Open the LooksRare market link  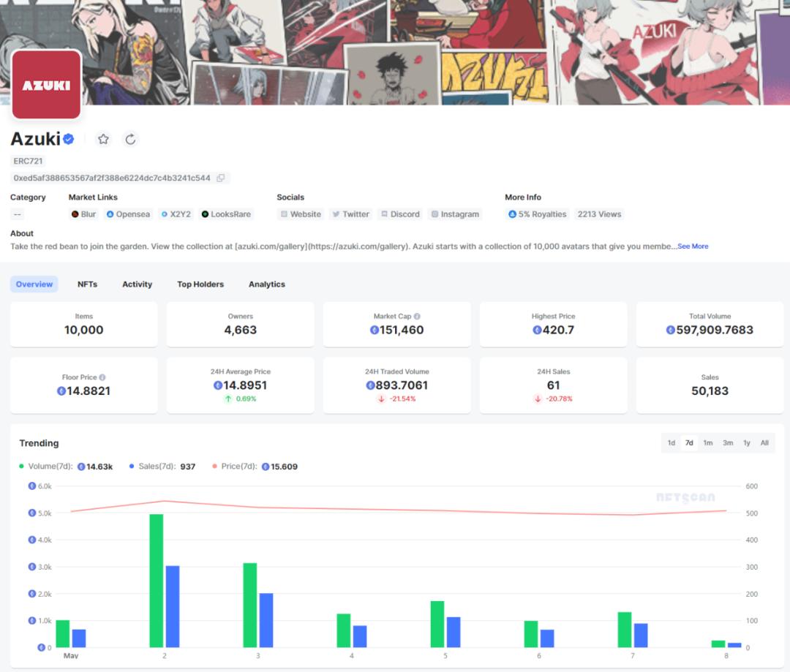226,214
